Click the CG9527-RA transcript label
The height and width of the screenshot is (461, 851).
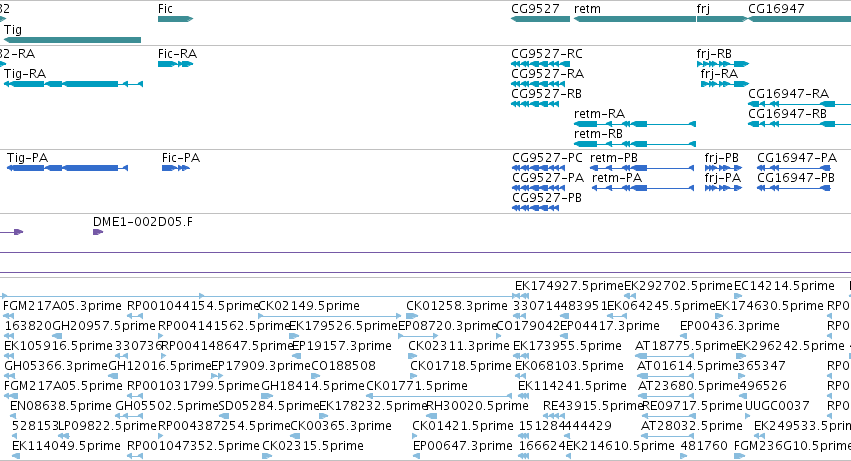coord(548,74)
